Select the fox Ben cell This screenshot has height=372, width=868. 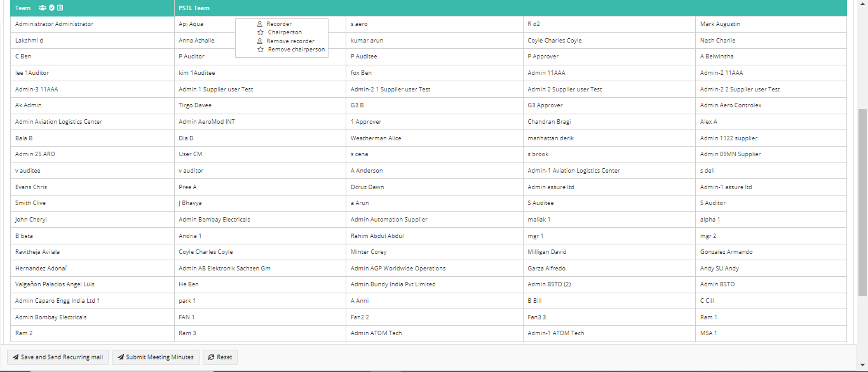point(435,73)
